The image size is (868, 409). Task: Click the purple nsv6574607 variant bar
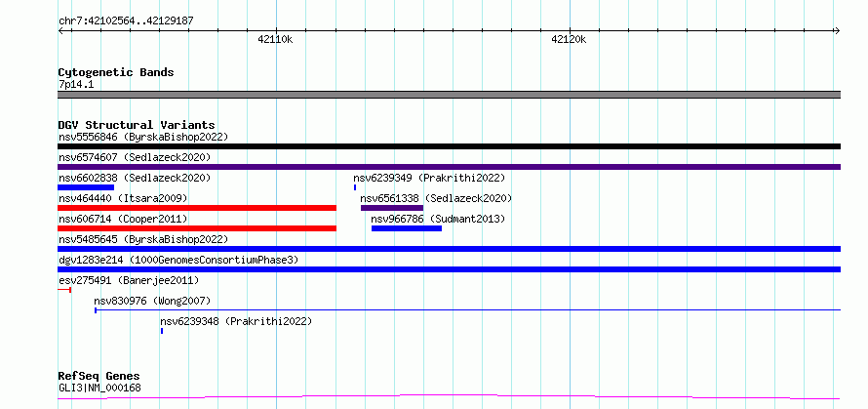(449, 167)
